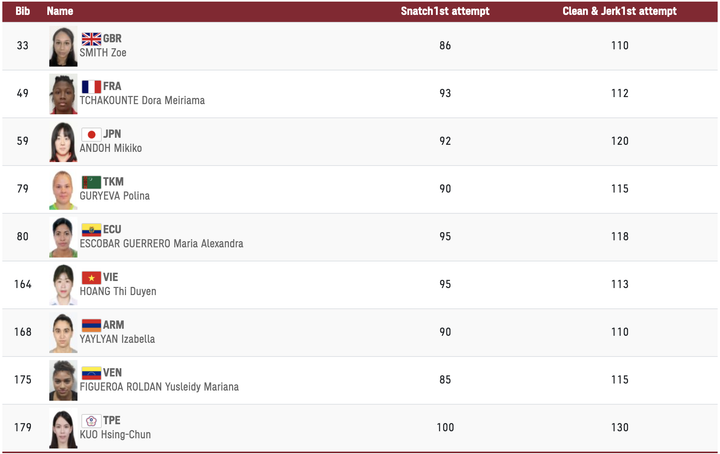Open KUO Hsing-Chun athlete photo
Viewport: 720px width, 454px height.
point(63,429)
